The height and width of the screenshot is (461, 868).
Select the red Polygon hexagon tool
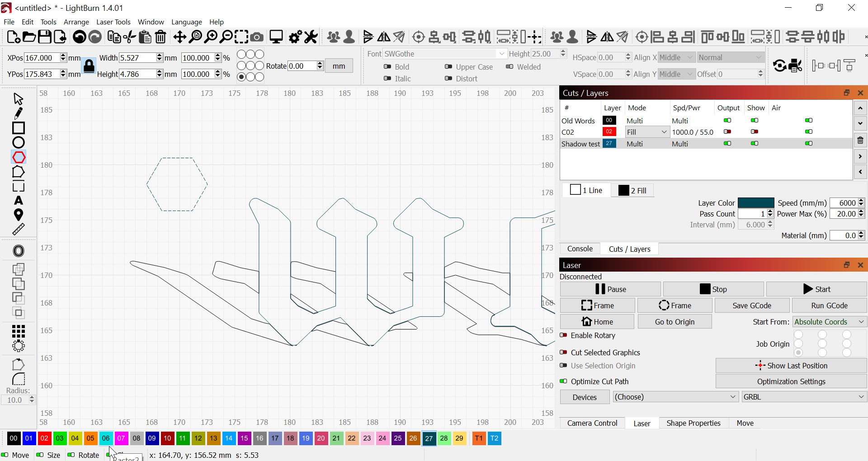[x=19, y=157]
